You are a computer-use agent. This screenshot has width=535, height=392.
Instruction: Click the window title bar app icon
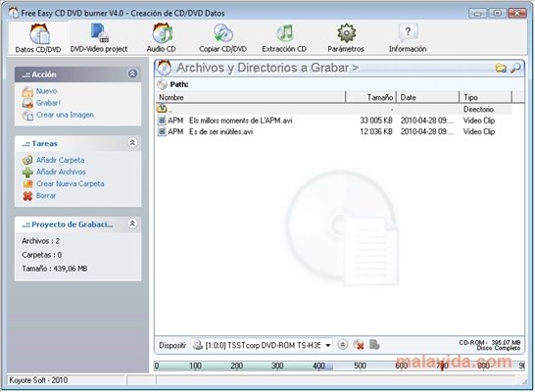tap(14, 13)
